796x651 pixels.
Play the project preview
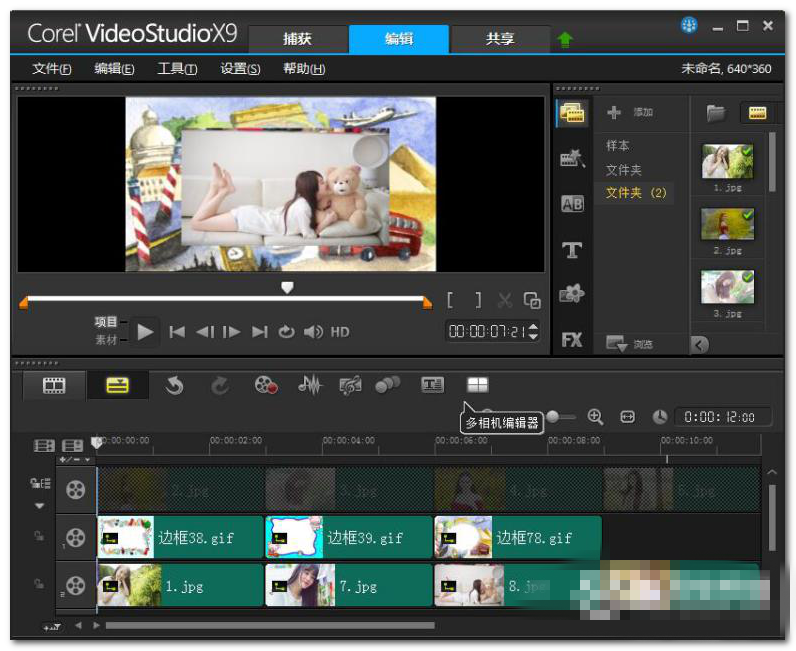pyautogui.click(x=145, y=332)
